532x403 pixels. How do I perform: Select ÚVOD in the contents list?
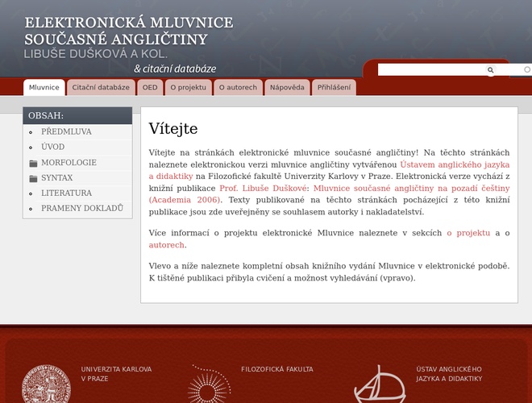coord(52,147)
